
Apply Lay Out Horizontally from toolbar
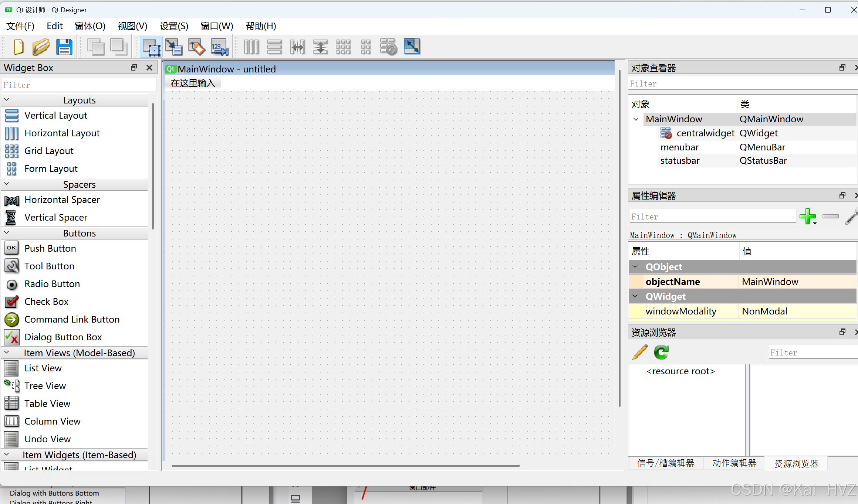pos(251,47)
